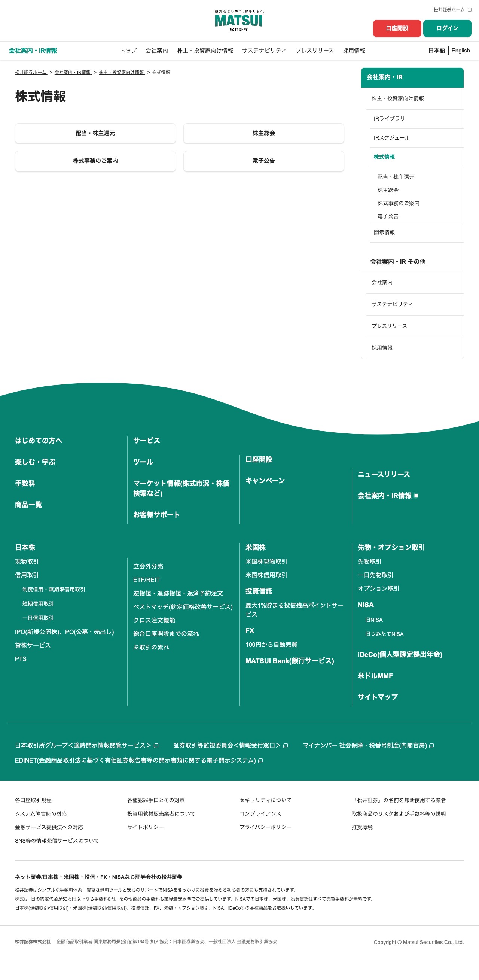Open お客様サポート in the footer
The width and height of the screenshot is (479, 980).
click(156, 515)
